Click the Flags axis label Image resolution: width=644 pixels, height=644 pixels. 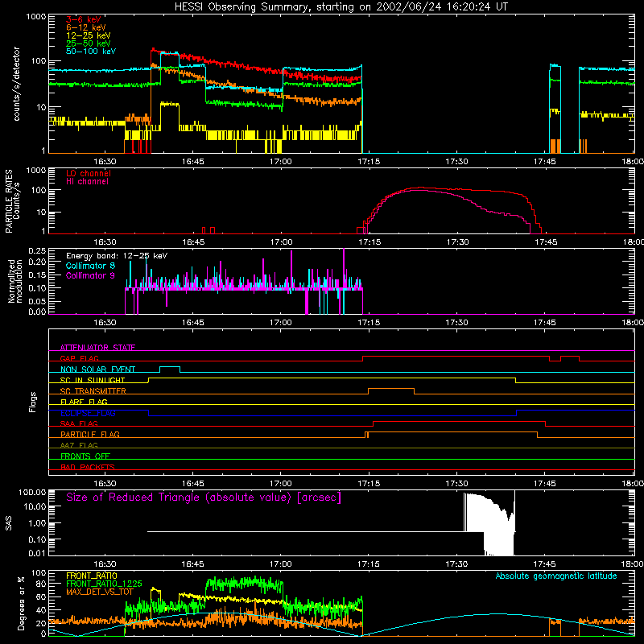tap(33, 402)
